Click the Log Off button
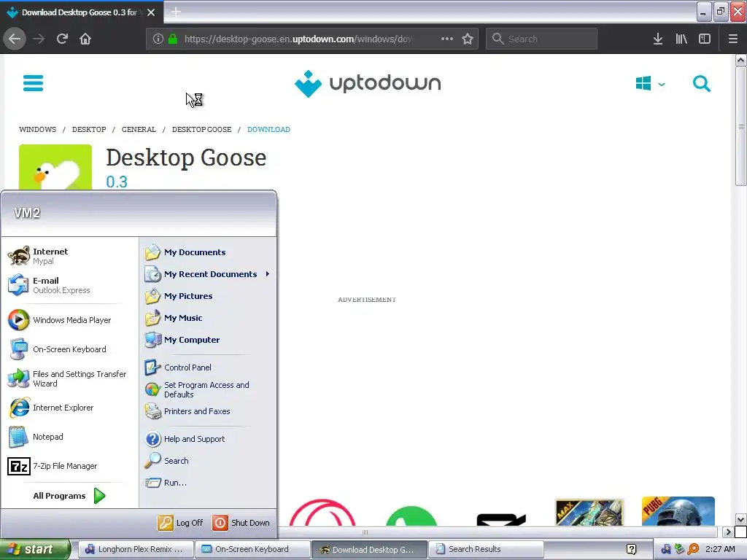The width and height of the screenshot is (747, 560). (x=180, y=522)
